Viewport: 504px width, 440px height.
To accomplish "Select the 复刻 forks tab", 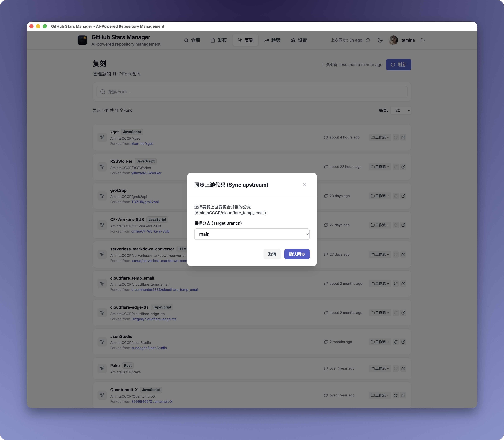I will pyautogui.click(x=246, y=40).
